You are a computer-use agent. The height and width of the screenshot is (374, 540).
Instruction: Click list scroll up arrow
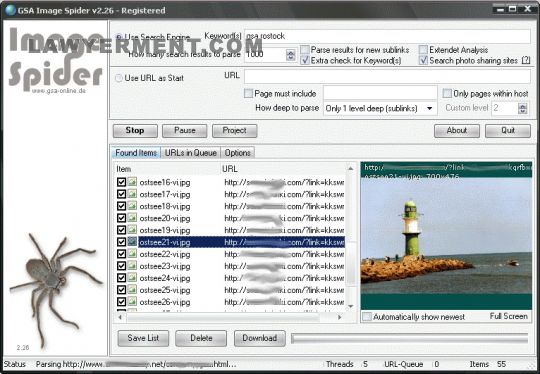(x=351, y=168)
